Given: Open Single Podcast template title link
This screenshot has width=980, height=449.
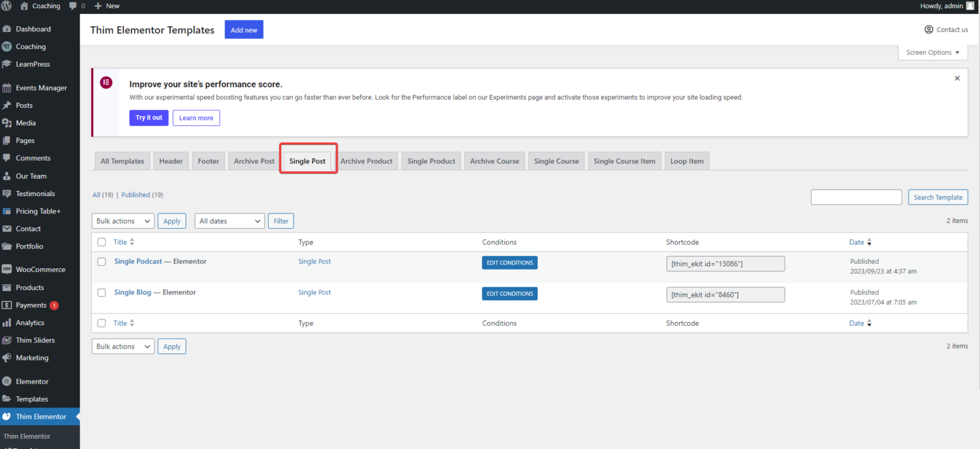Looking at the screenshot, I should coord(138,261).
